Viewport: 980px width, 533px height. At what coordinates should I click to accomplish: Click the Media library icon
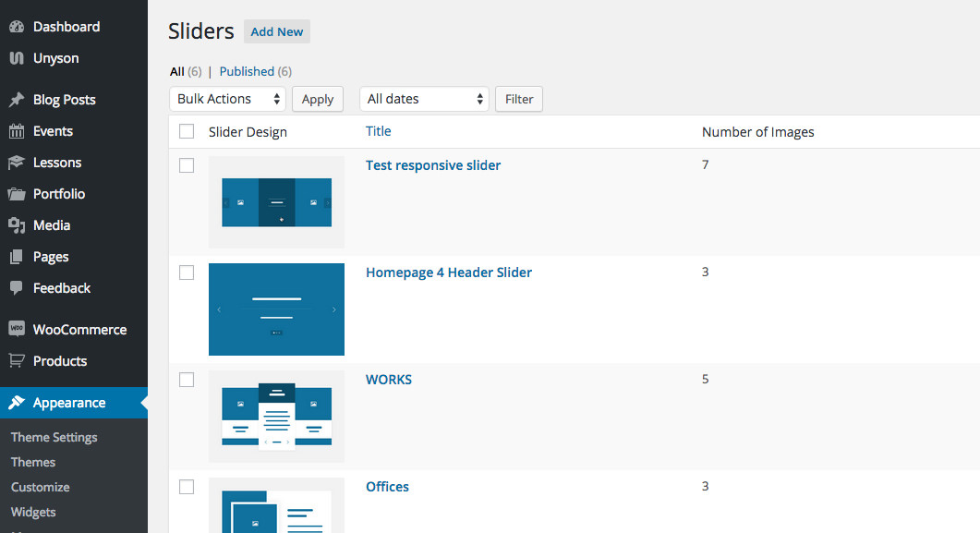pos(17,225)
